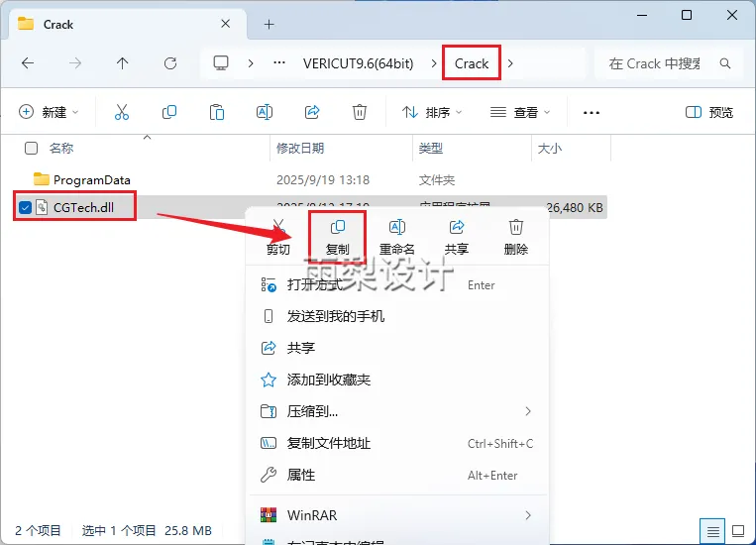Select 复制文件地址 menu entry
This screenshot has width=756, height=545.
(397, 443)
